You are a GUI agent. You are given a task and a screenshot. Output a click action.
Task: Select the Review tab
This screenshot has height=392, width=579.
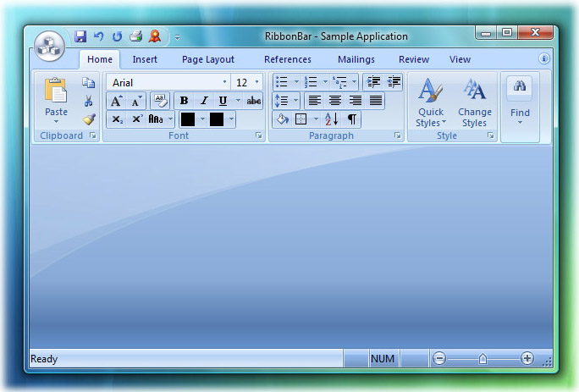coord(414,59)
